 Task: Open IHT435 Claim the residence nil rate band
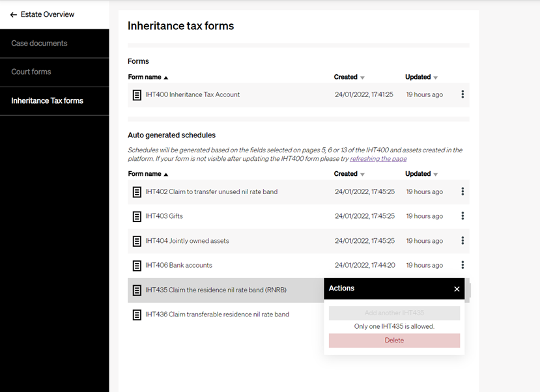click(216, 290)
